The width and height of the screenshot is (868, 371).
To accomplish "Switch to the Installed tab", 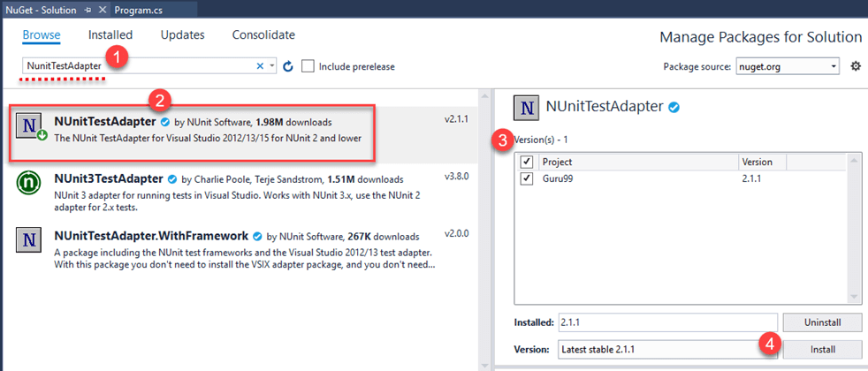I will pos(110,35).
